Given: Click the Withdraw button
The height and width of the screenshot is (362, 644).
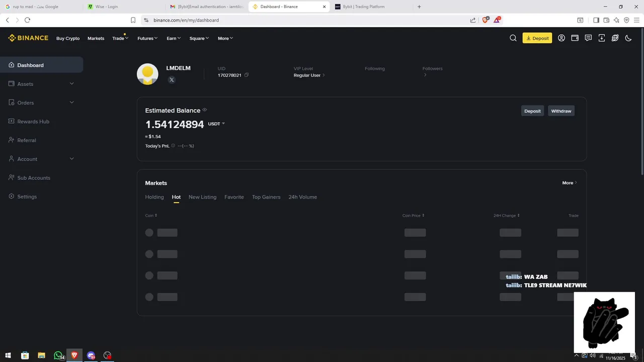Looking at the screenshot, I should pyautogui.click(x=561, y=111).
